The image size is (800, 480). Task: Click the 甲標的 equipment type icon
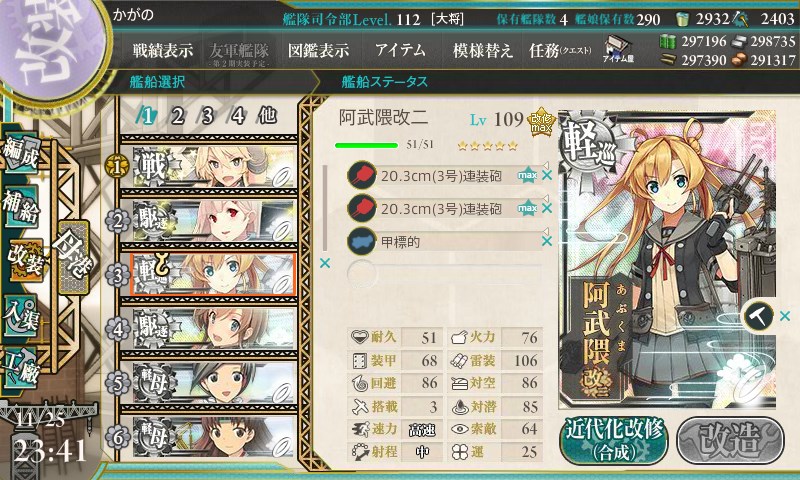click(361, 241)
